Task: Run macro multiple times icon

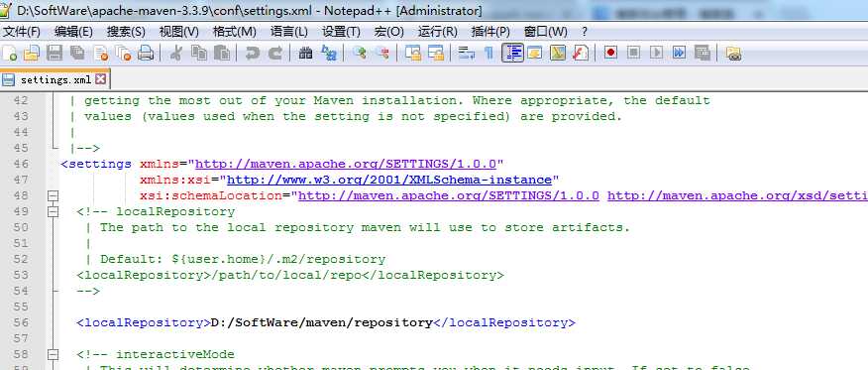Action: coord(679,54)
